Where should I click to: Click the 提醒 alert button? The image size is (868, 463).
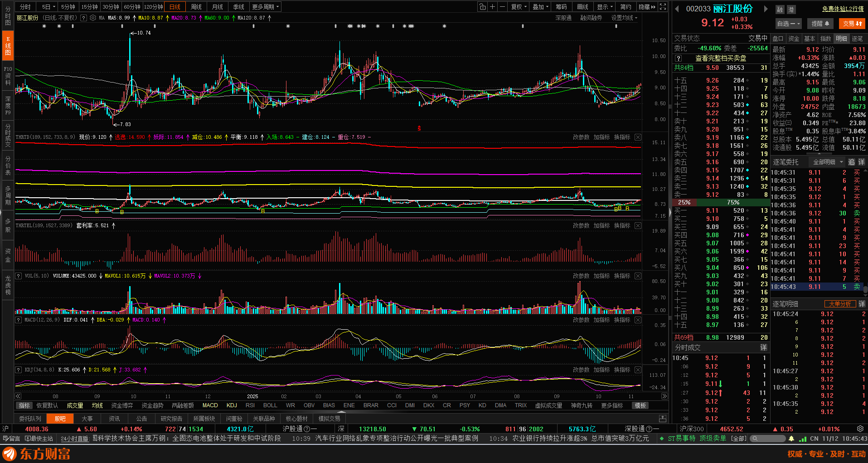[820, 24]
